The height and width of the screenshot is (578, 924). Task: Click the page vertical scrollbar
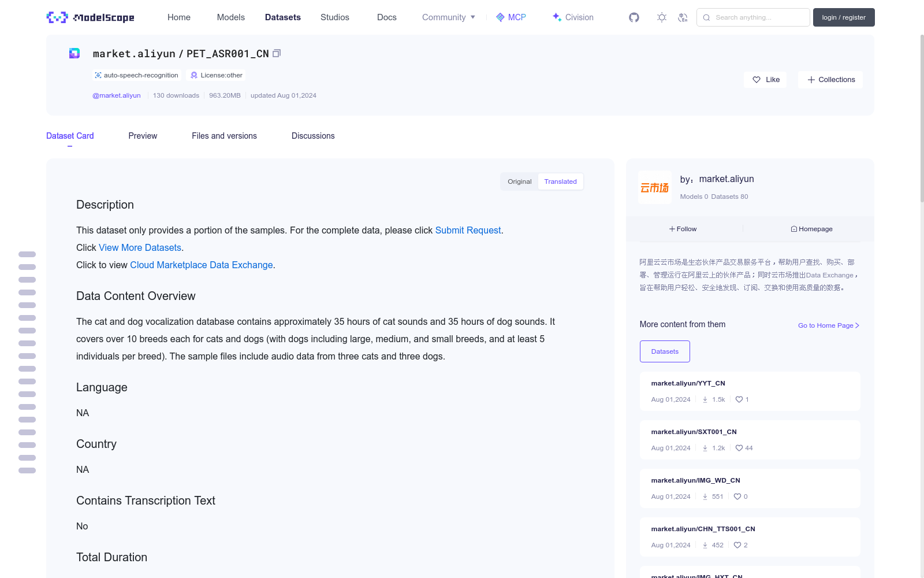tap(922, 118)
